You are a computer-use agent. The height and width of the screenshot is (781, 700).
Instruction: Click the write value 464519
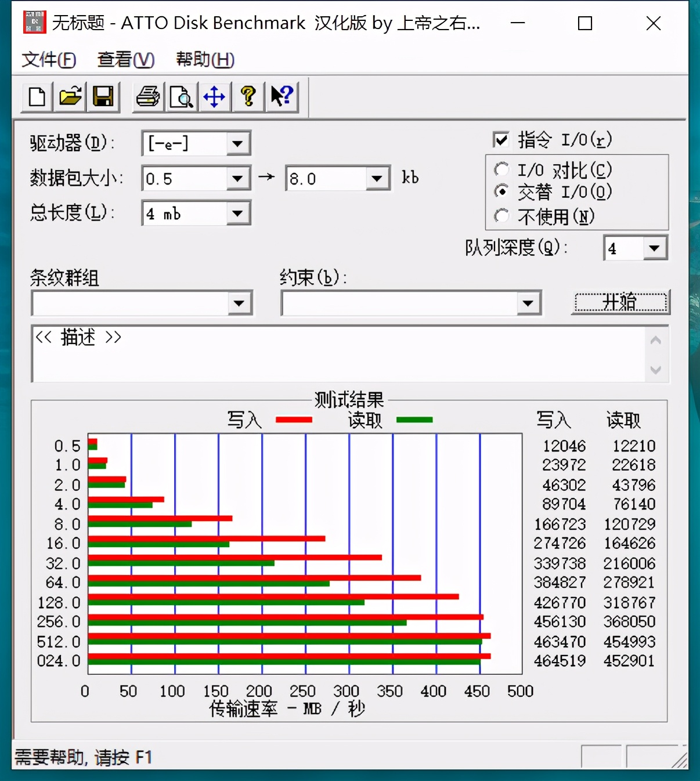coord(560,661)
